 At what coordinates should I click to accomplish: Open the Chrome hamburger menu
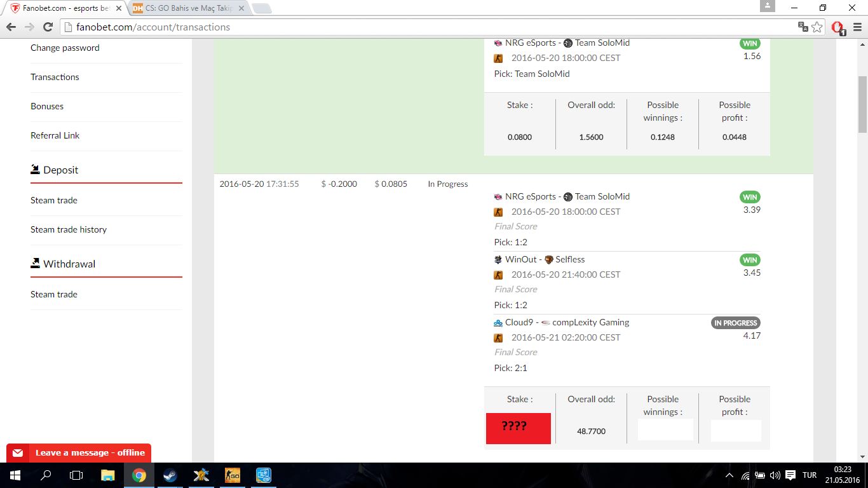click(856, 27)
